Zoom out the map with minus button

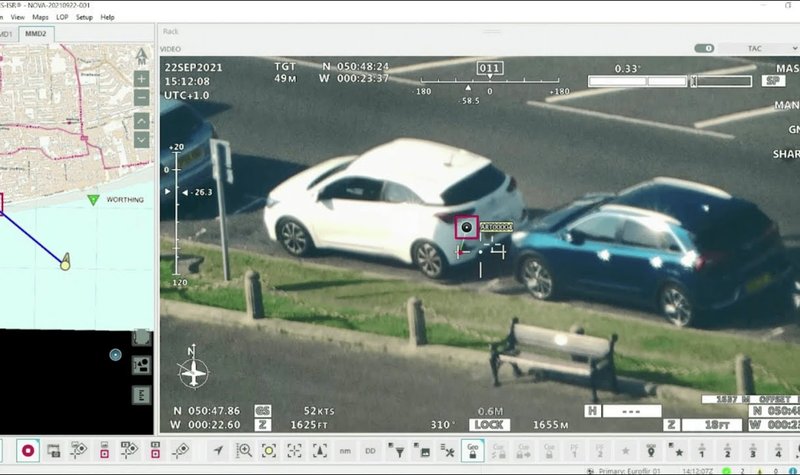[141, 98]
